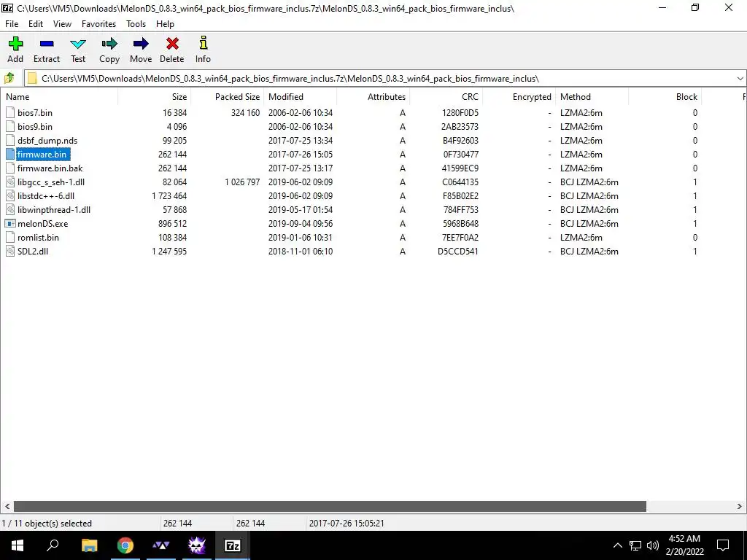Sort by the Method column header
The width and height of the screenshot is (747, 560).
[592, 97]
